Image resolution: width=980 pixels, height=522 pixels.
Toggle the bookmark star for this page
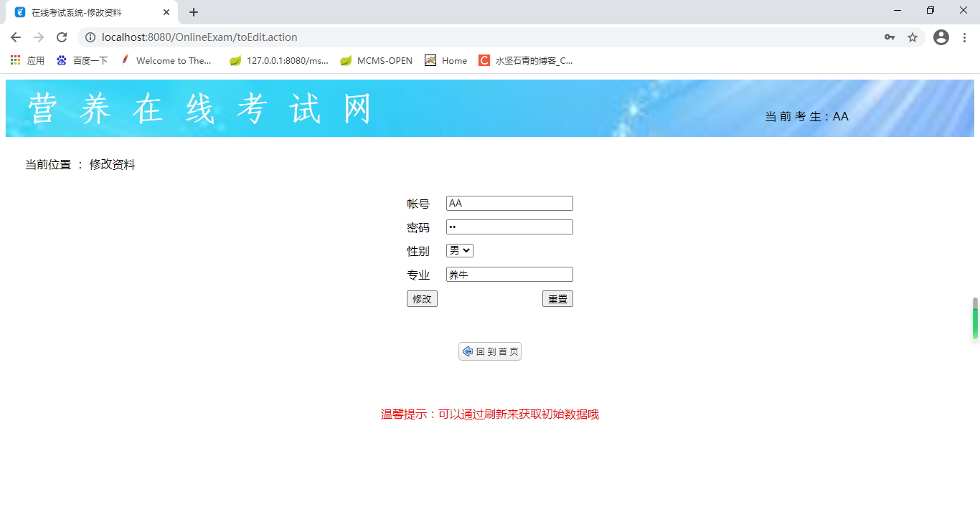pos(913,37)
